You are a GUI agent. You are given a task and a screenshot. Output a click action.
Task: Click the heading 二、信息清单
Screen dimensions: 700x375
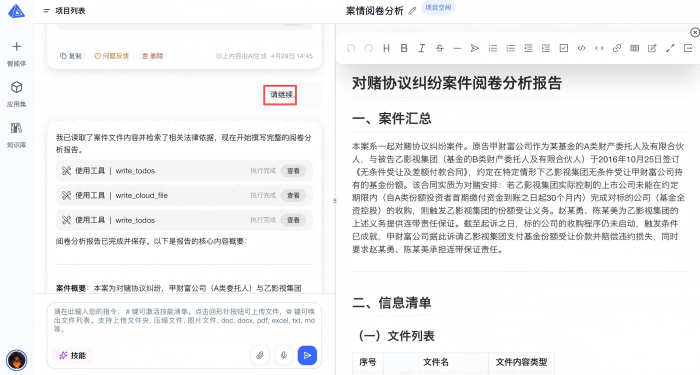click(x=392, y=303)
